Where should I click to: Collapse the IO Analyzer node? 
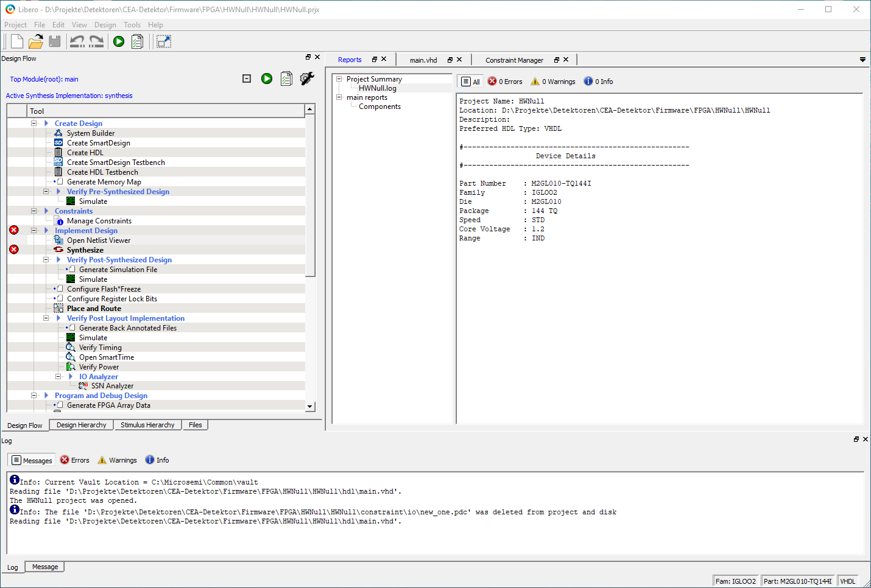click(x=58, y=377)
